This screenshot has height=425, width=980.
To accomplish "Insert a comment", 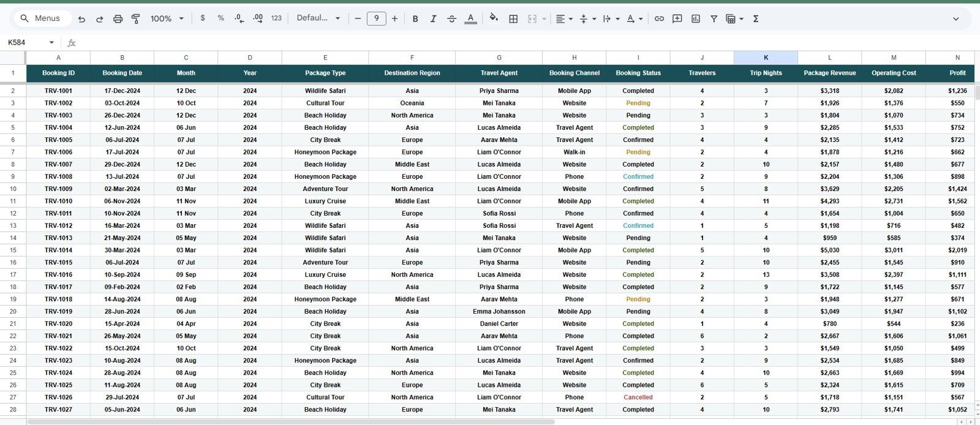I will click(677, 19).
